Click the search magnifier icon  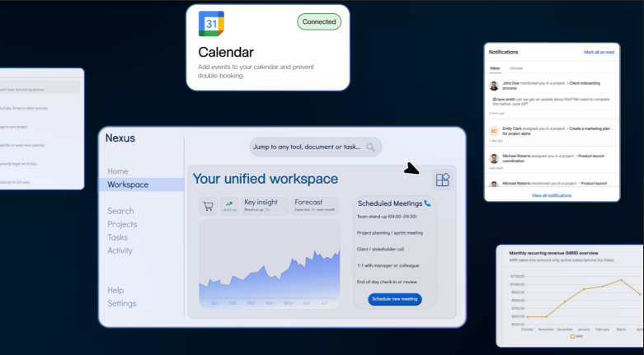pyautogui.click(x=370, y=147)
